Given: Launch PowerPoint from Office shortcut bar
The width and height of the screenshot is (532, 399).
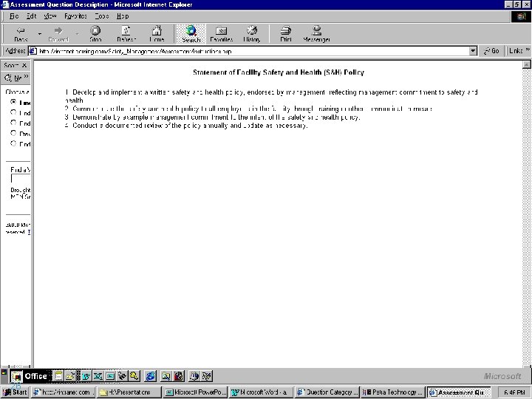Looking at the screenshot, I should pos(110,376).
